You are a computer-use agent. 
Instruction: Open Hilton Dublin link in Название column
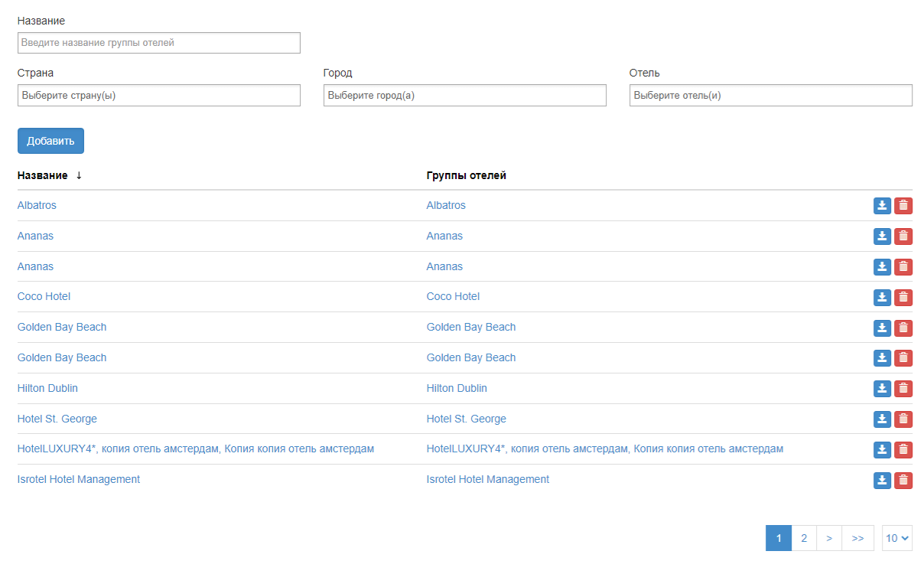click(x=47, y=388)
